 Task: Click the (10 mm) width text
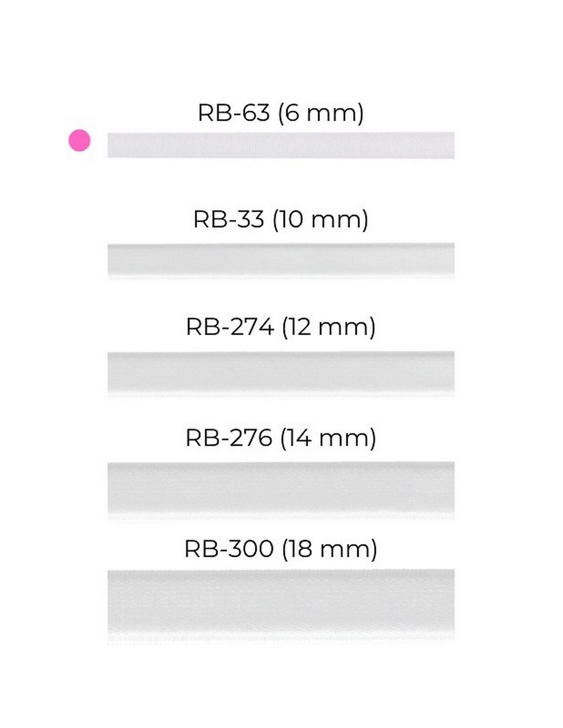tap(320, 219)
